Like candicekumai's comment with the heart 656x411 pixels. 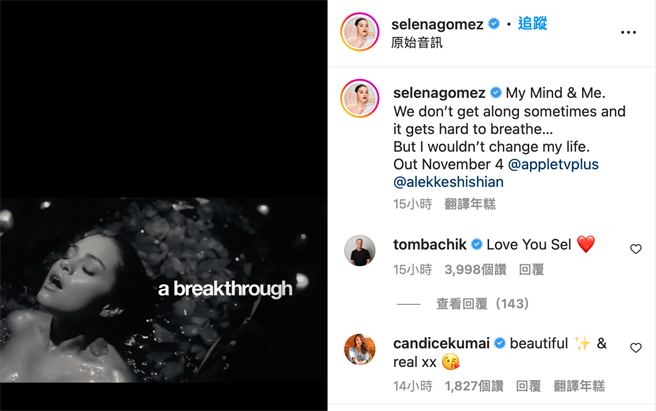635,348
